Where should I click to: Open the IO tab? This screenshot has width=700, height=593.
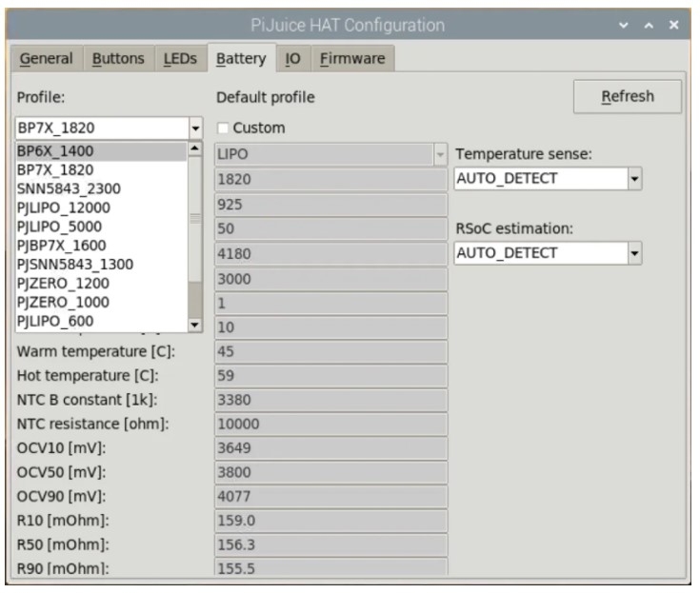coord(293,58)
